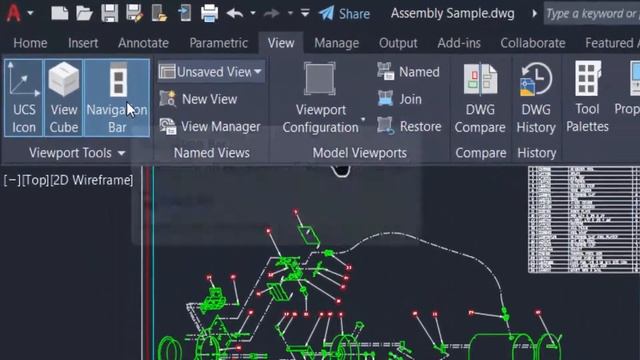Customize Quick Access Toolbar dropdown
The width and height of the screenshot is (640, 360).
pyautogui.click(x=305, y=13)
